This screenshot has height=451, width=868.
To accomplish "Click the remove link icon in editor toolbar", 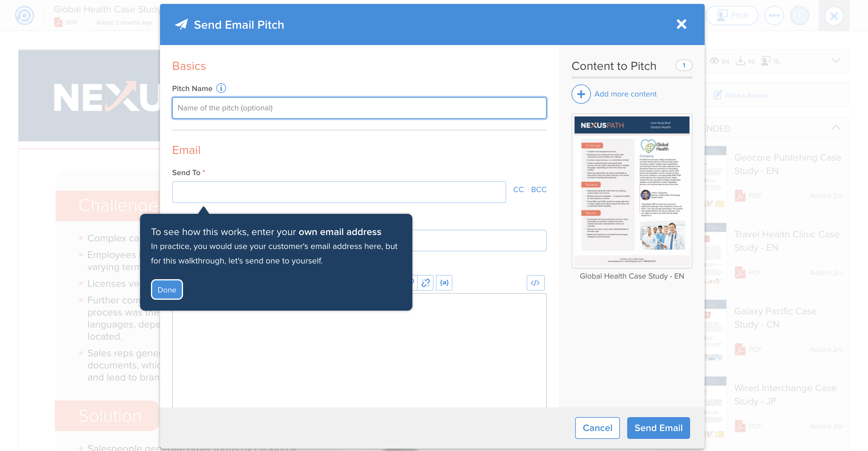I will pyautogui.click(x=426, y=283).
